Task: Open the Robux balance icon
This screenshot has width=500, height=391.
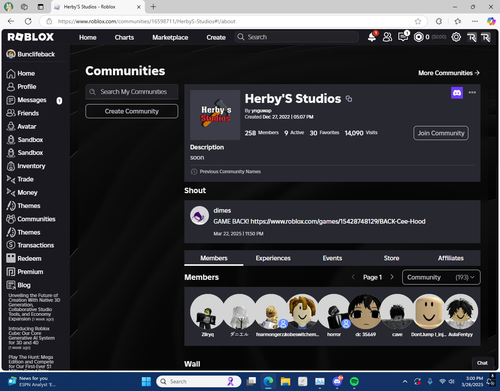Action: coord(418,37)
